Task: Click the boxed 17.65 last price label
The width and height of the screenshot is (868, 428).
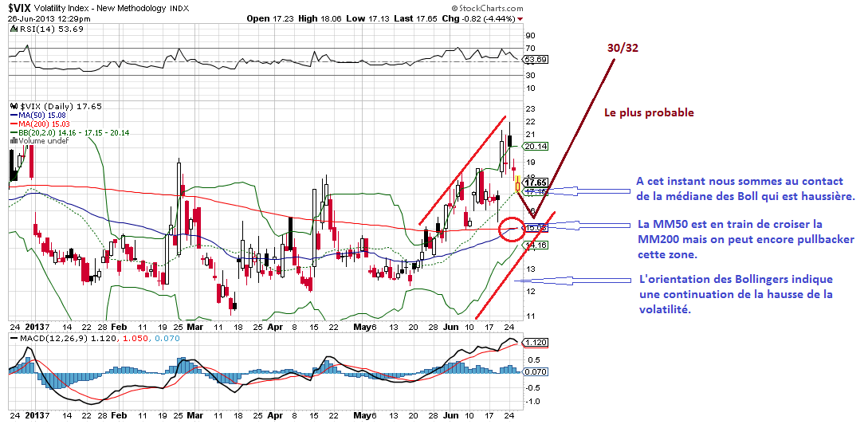Action: click(x=536, y=183)
